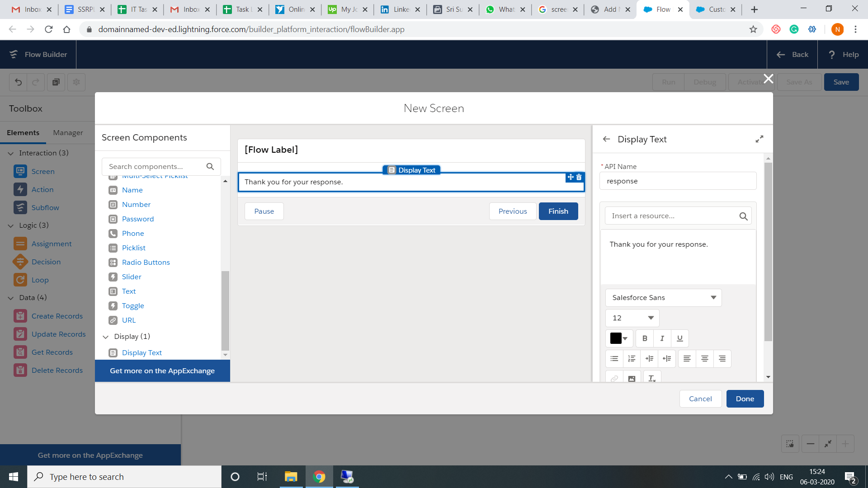Click the Finish button on the screen

(x=558, y=211)
